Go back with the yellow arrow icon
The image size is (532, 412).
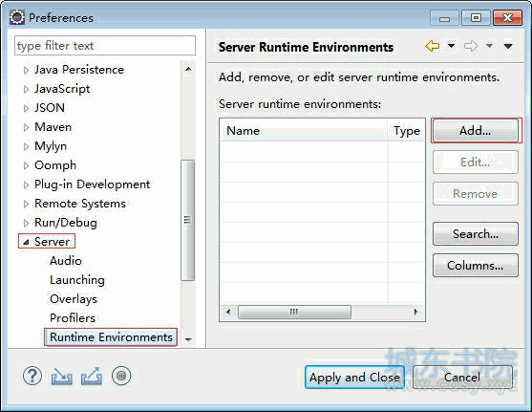(x=433, y=46)
